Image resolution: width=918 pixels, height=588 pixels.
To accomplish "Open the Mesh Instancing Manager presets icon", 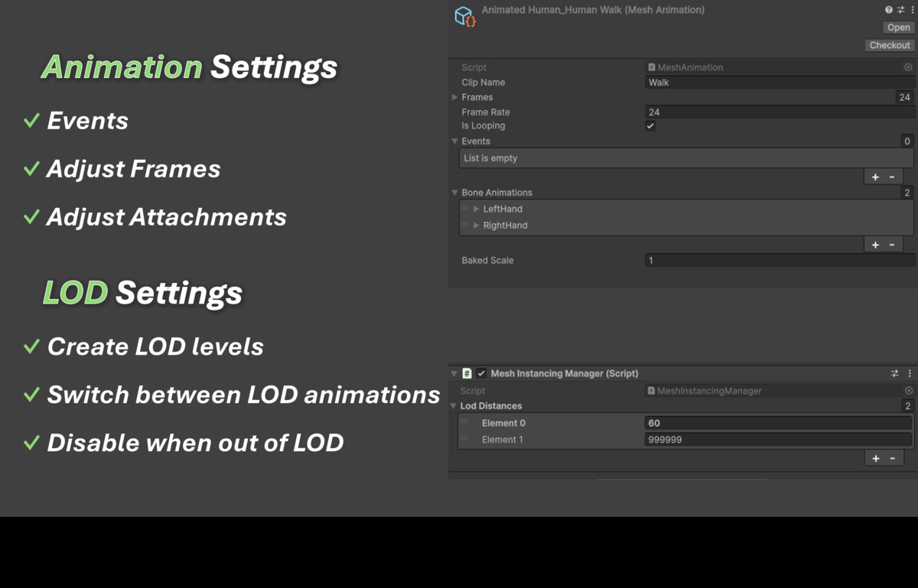I will coord(894,374).
